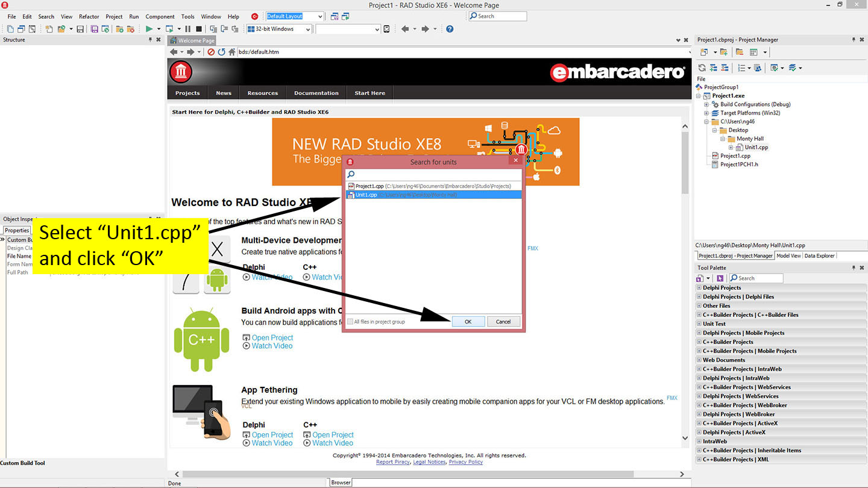Expand 'Delphi Projects' Tool Palette category
This screenshot has width=868, height=488.
click(699, 287)
